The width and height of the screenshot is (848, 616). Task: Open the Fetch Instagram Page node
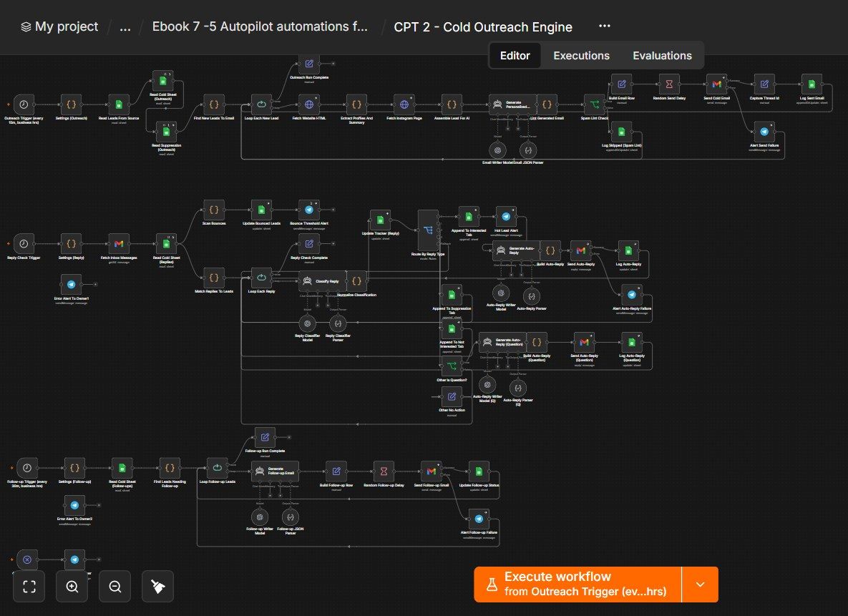click(x=404, y=104)
